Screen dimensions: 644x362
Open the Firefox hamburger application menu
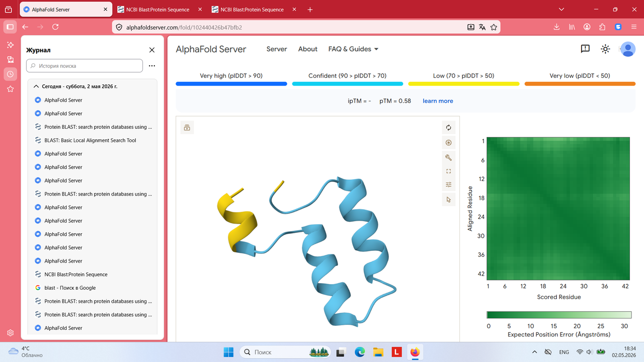tap(633, 27)
